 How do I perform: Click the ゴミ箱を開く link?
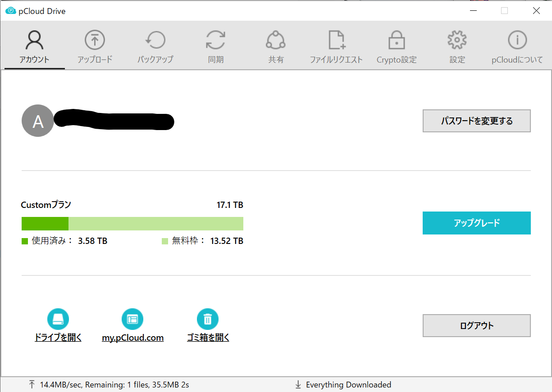(x=208, y=338)
